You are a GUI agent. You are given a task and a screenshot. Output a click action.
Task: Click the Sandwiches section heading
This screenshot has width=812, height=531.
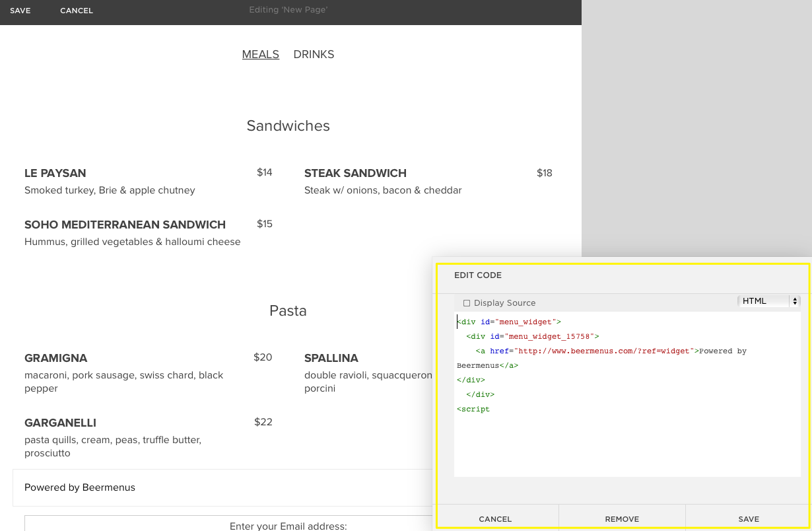tap(288, 125)
